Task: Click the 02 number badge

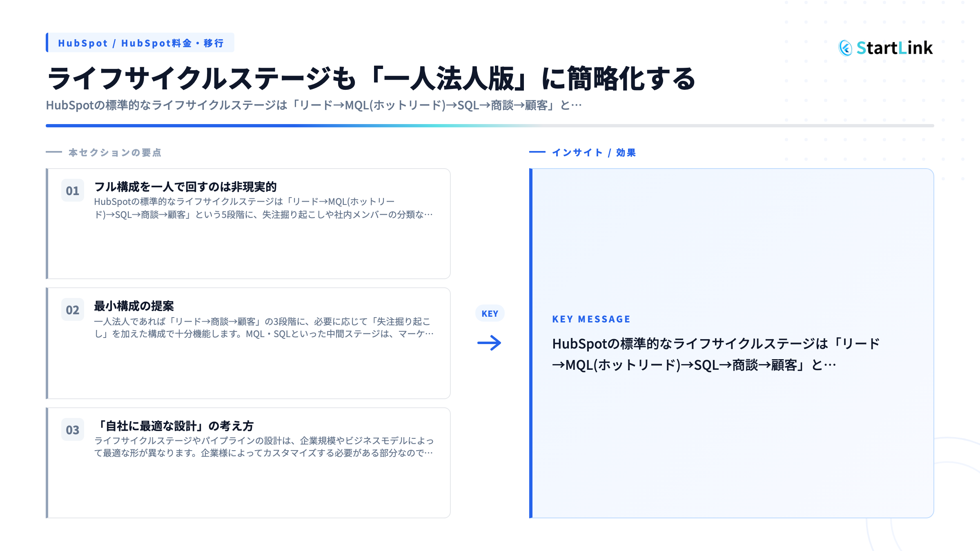Action: (x=73, y=310)
